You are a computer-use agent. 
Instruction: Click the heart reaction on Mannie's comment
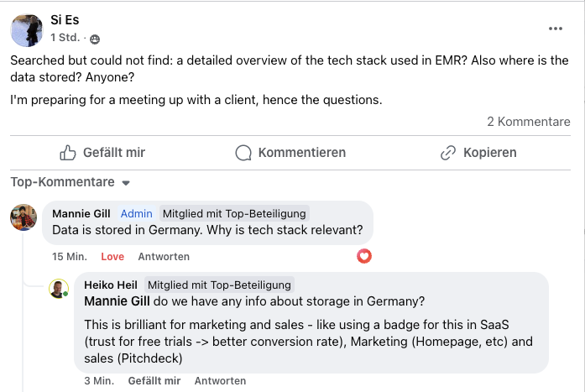364,256
